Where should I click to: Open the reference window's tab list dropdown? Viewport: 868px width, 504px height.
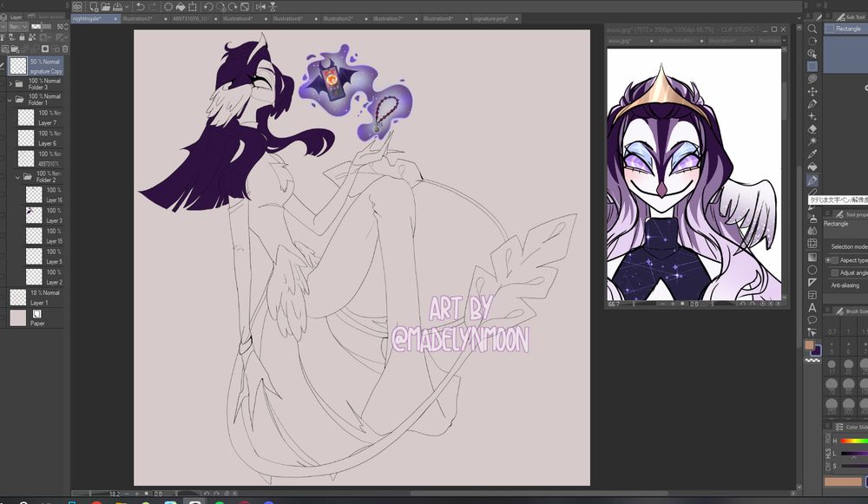(783, 41)
